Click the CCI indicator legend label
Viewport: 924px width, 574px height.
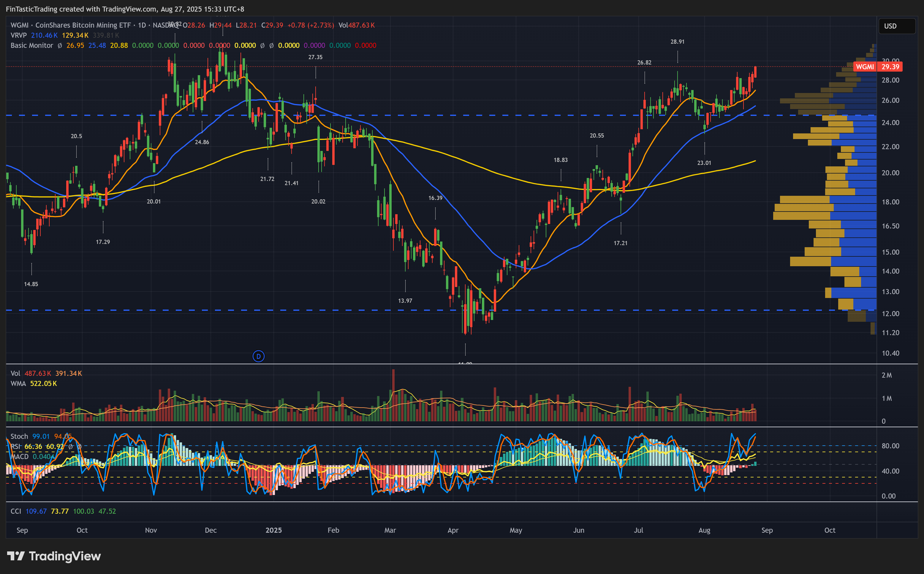coord(16,511)
